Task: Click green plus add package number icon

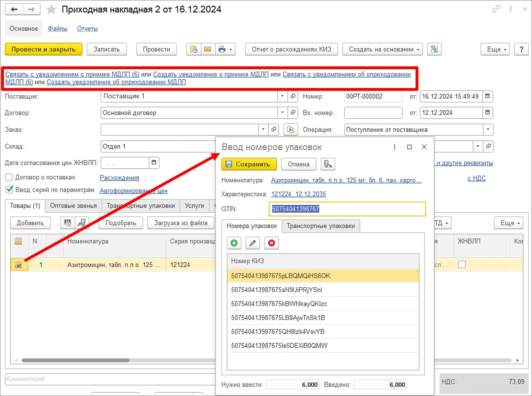Action: pyautogui.click(x=234, y=243)
